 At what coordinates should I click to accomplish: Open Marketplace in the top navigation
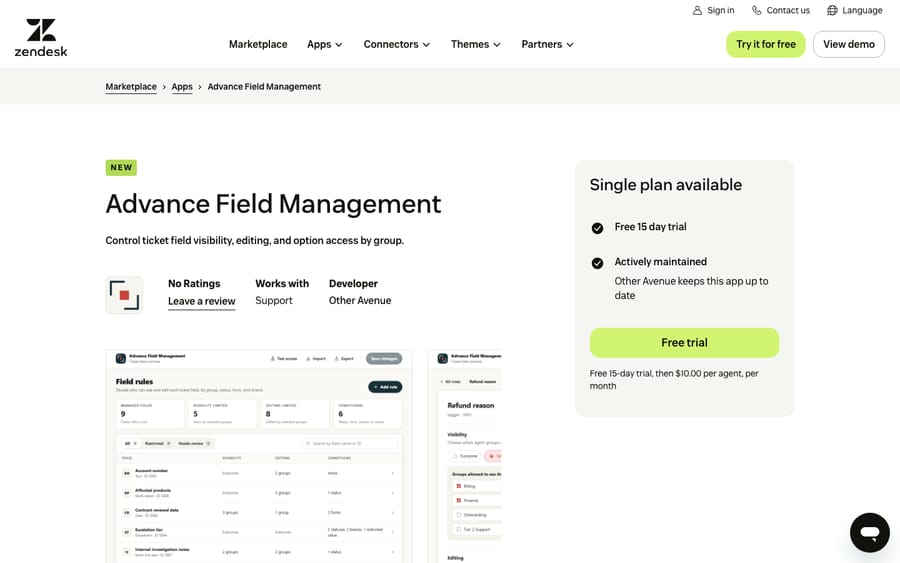click(x=258, y=44)
